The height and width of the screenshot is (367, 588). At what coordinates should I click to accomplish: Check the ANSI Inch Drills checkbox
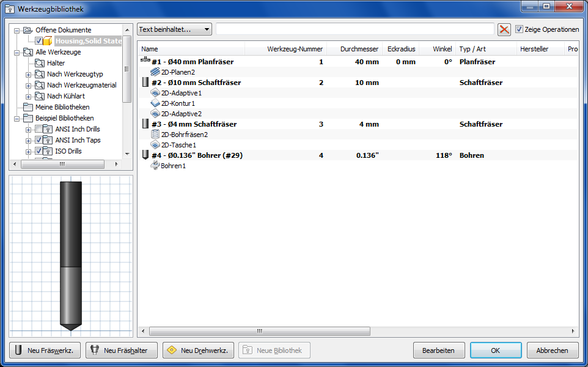[x=39, y=129]
